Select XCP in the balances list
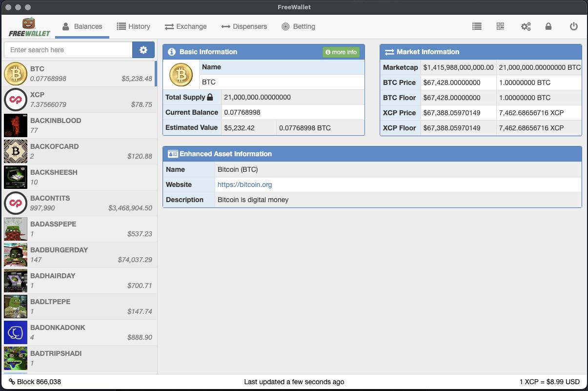The width and height of the screenshot is (588, 391). coord(78,100)
